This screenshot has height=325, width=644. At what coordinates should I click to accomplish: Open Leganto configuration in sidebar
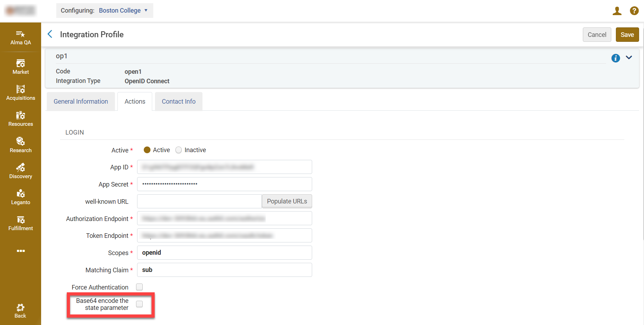[20, 197]
